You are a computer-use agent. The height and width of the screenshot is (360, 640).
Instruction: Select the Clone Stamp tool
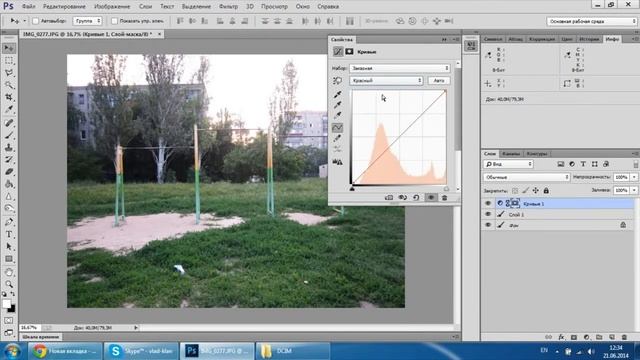[x=9, y=147]
